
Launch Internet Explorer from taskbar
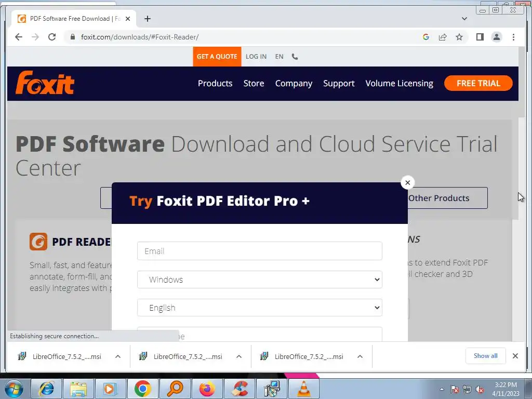pos(46,389)
